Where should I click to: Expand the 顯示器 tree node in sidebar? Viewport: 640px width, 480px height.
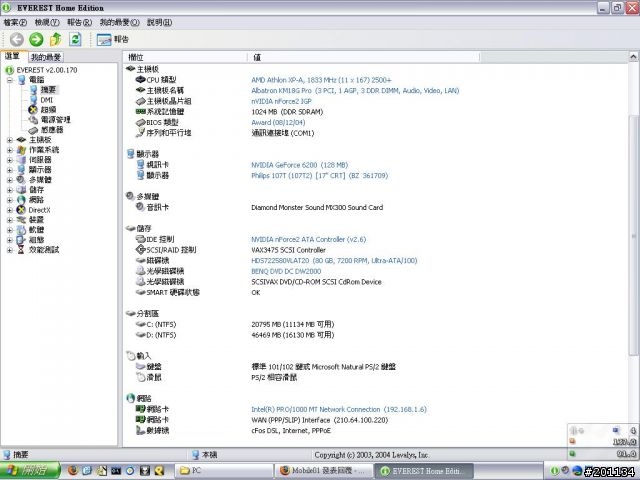click(10, 170)
